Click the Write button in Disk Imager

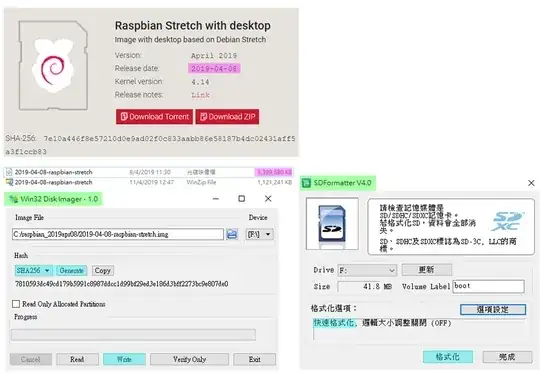124,359
